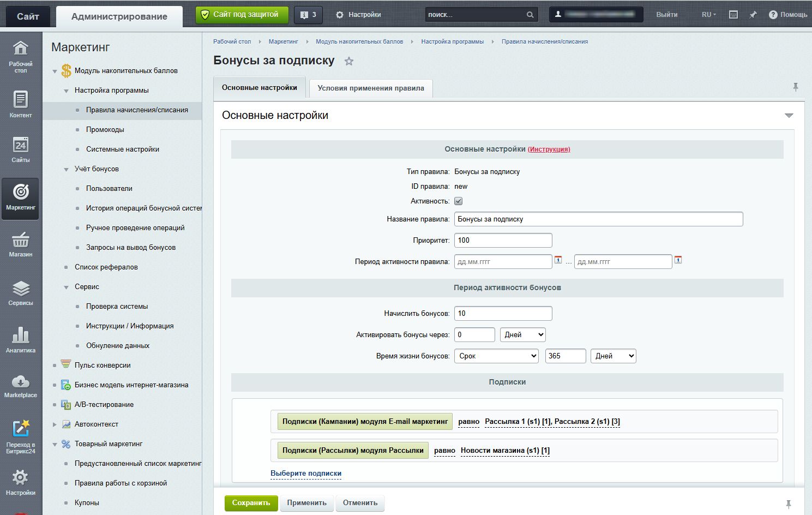
Task: Switch to Условия применения правила tab
Action: 371,88
